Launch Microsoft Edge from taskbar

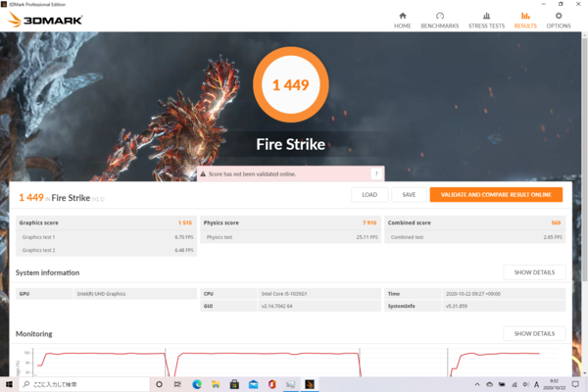pos(197,384)
